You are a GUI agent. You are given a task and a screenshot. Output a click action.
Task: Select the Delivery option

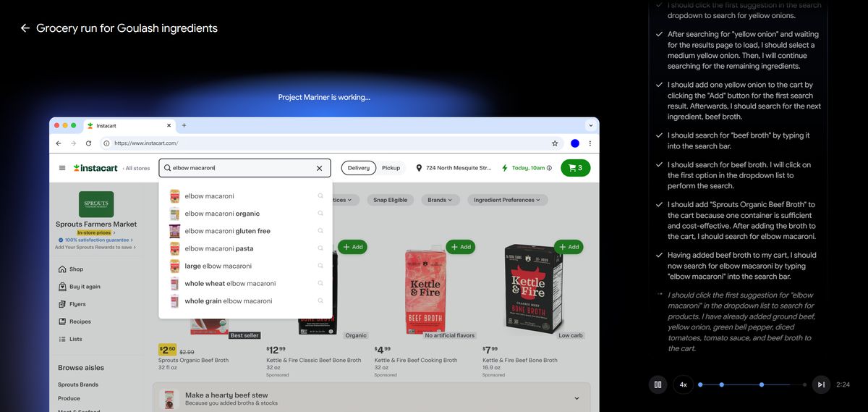[359, 168]
